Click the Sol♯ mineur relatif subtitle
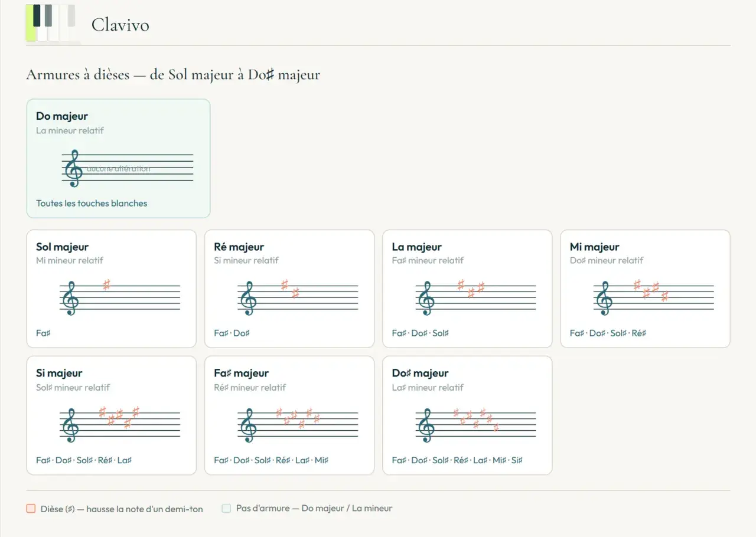 point(73,388)
